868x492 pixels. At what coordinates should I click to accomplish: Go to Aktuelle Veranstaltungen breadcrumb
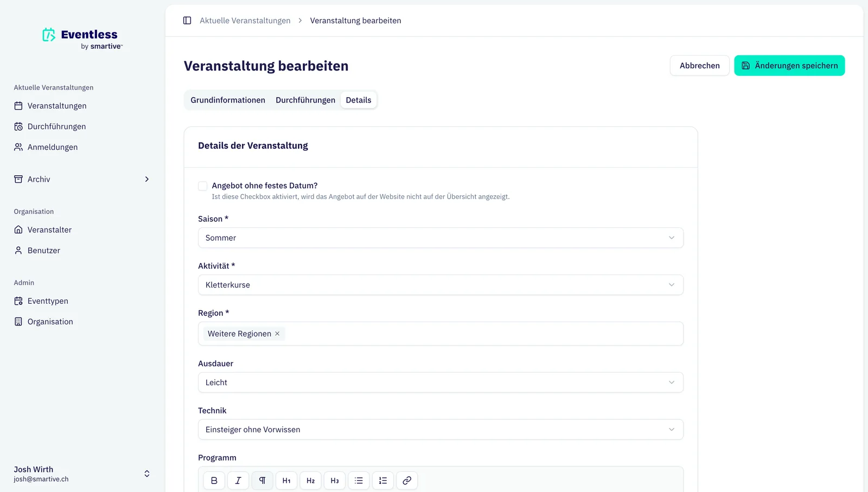245,21
